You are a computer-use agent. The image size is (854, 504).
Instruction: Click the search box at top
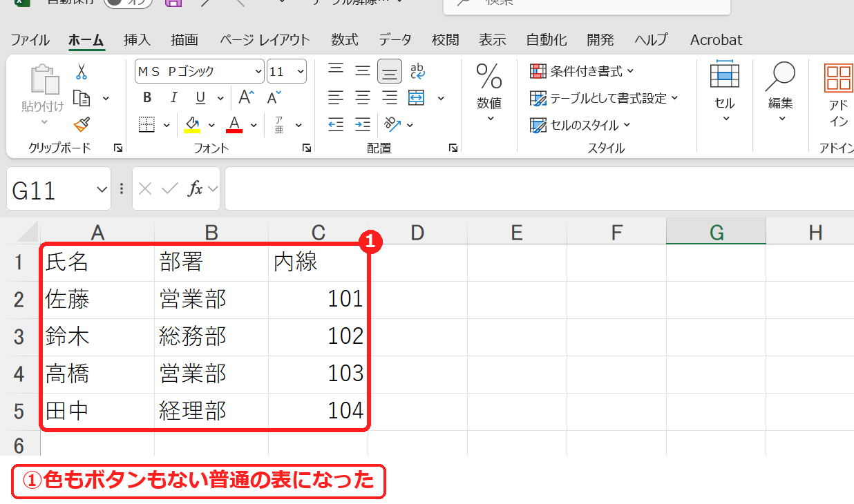587,6
